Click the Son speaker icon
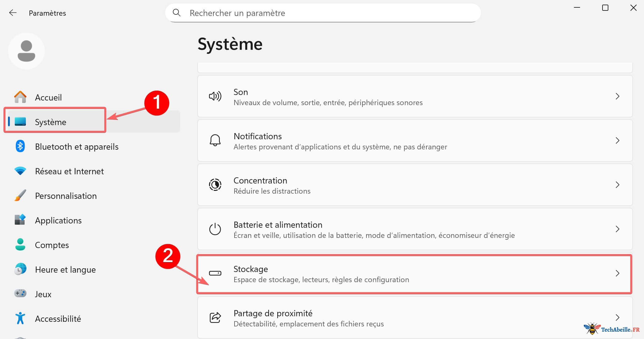This screenshot has width=644, height=339. coord(215,96)
